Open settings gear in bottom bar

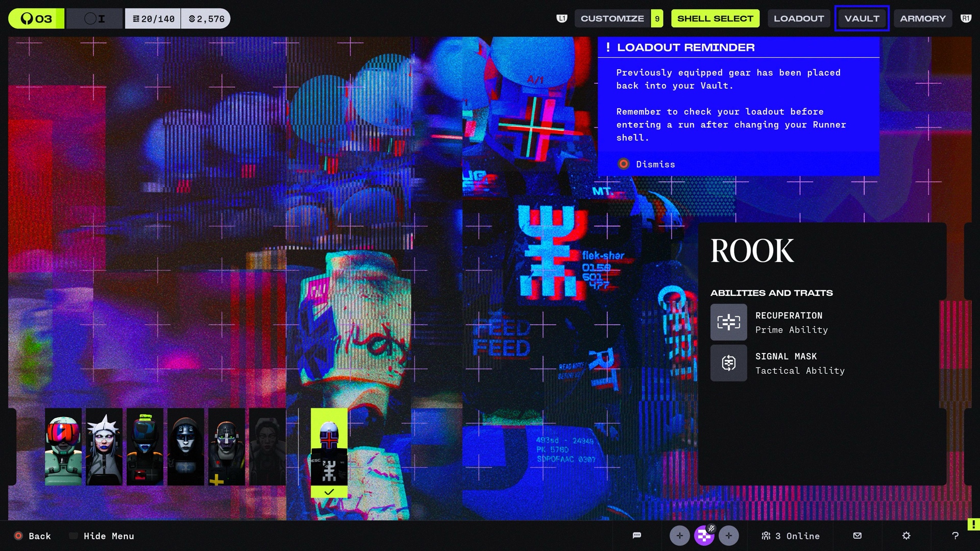click(906, 535)
